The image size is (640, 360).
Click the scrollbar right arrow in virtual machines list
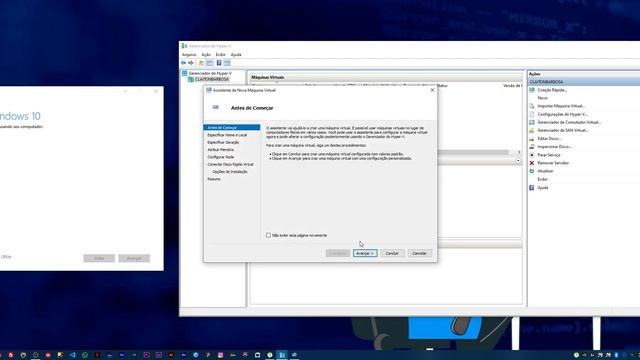click(x=519, y=152)
